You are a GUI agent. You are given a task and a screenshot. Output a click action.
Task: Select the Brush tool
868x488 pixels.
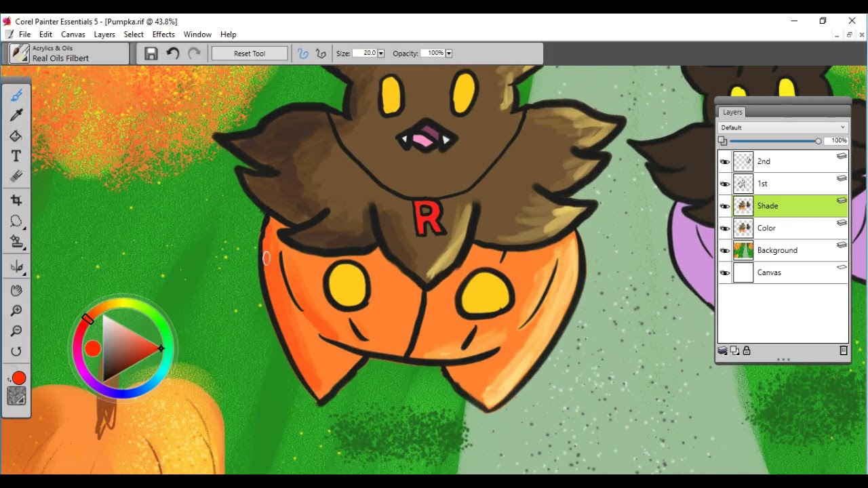point(16,95)
